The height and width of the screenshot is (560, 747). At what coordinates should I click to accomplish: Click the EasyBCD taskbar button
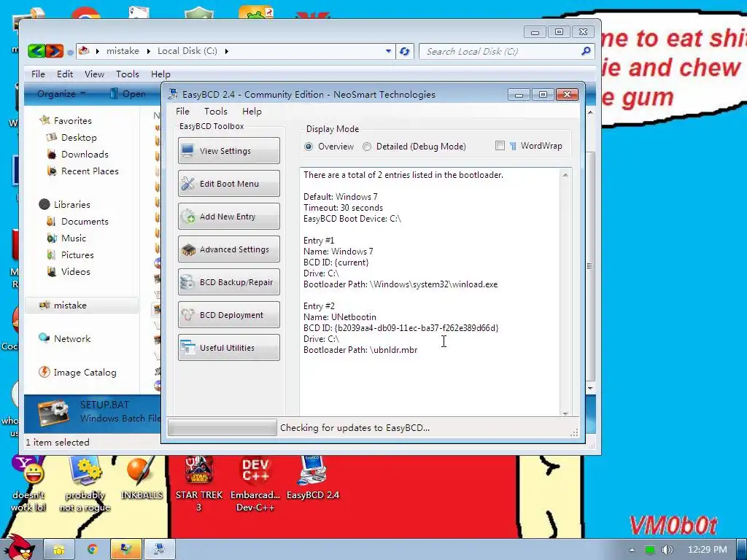point(159,550)
